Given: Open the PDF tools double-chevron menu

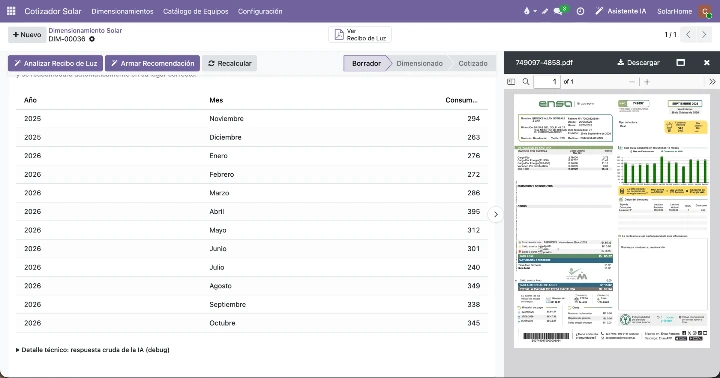Looking at the screenshot, I should click(712, 82).
